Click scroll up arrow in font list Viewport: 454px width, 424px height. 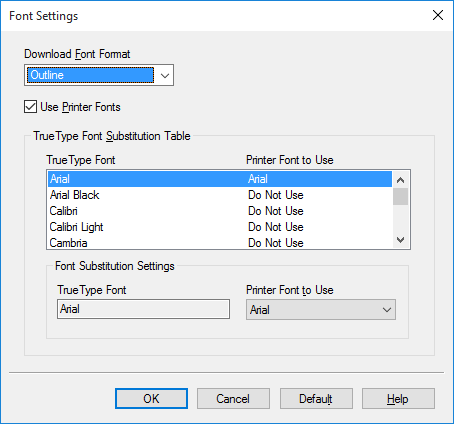400,180
